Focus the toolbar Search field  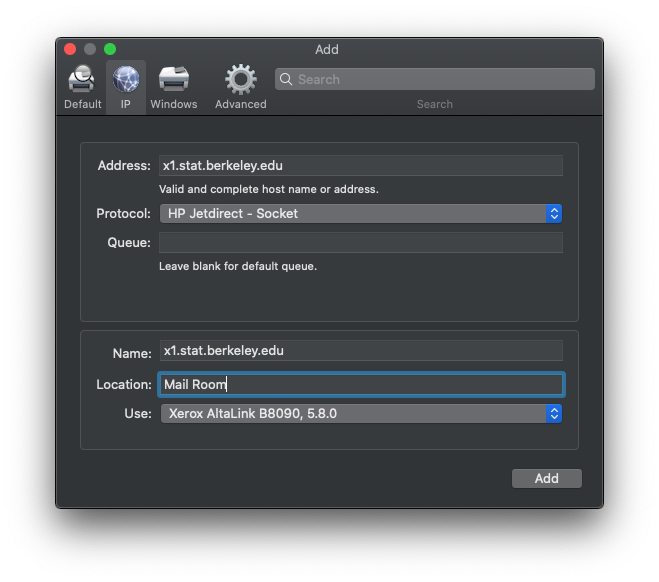tap(440, 80)
